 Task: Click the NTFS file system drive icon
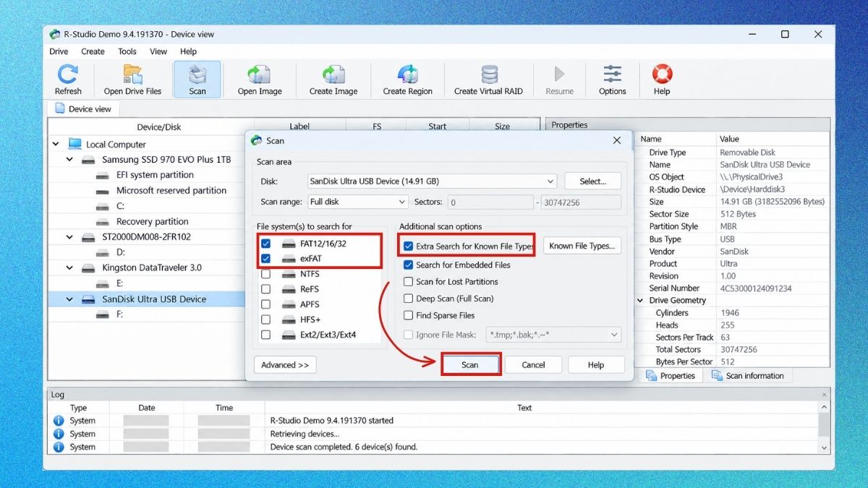click(289, 274)
